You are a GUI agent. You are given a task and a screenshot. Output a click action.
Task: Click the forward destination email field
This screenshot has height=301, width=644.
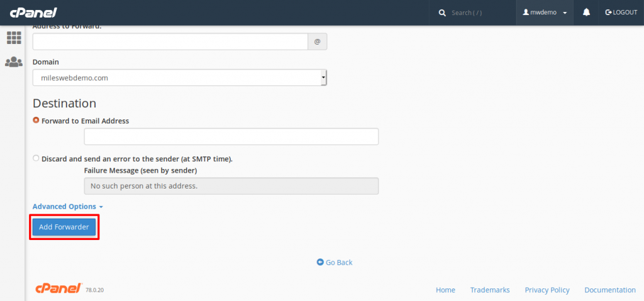click(231, 137)
